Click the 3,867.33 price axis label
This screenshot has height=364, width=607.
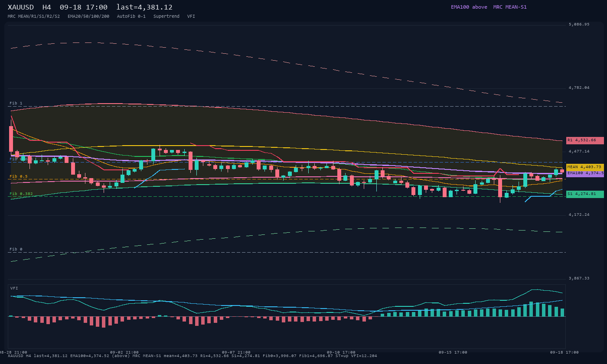click(579, 278)
